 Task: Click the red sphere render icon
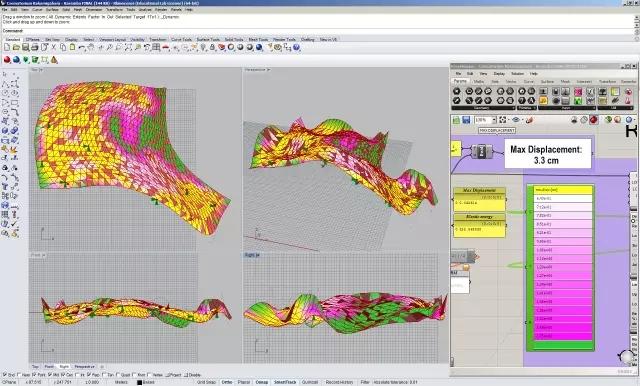(7, 60)
